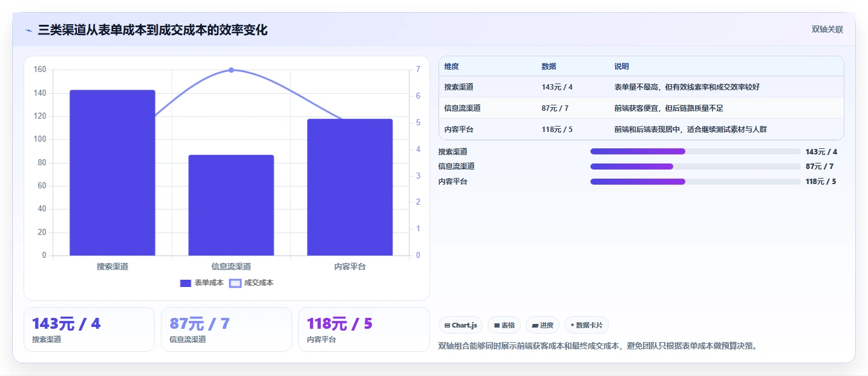
Task: Click the 搜索渠道 x-axis label
Action: coord(113,266)
